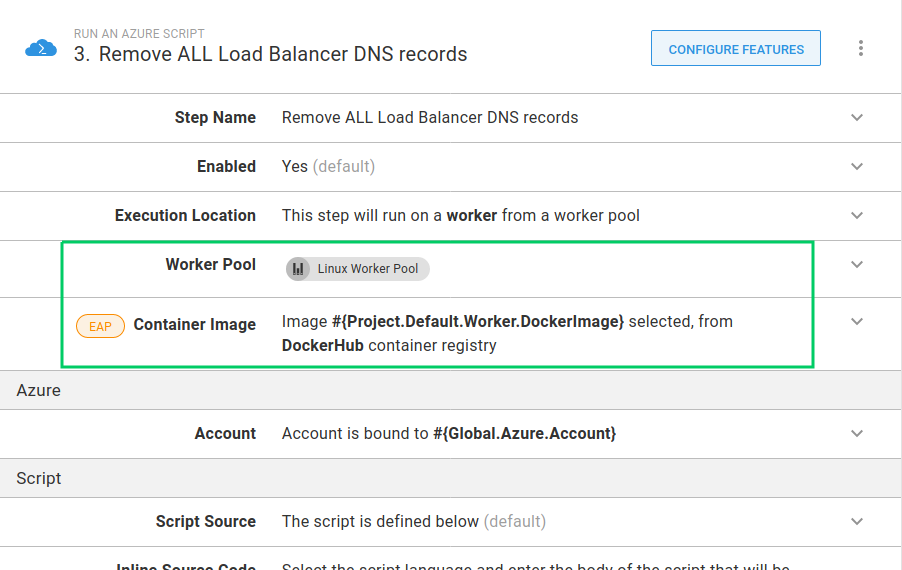
Task: Click the worker pool icon in the chip
Action: [x=298, y=269]
